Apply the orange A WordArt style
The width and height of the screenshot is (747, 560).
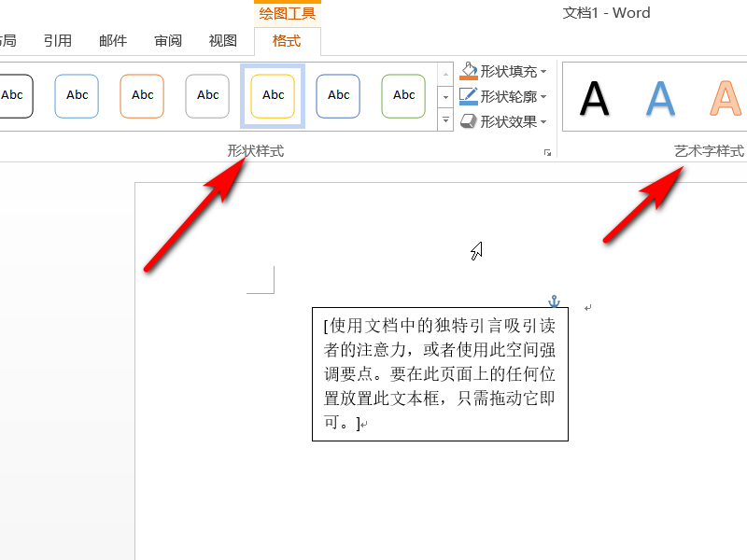coord(726,98)
